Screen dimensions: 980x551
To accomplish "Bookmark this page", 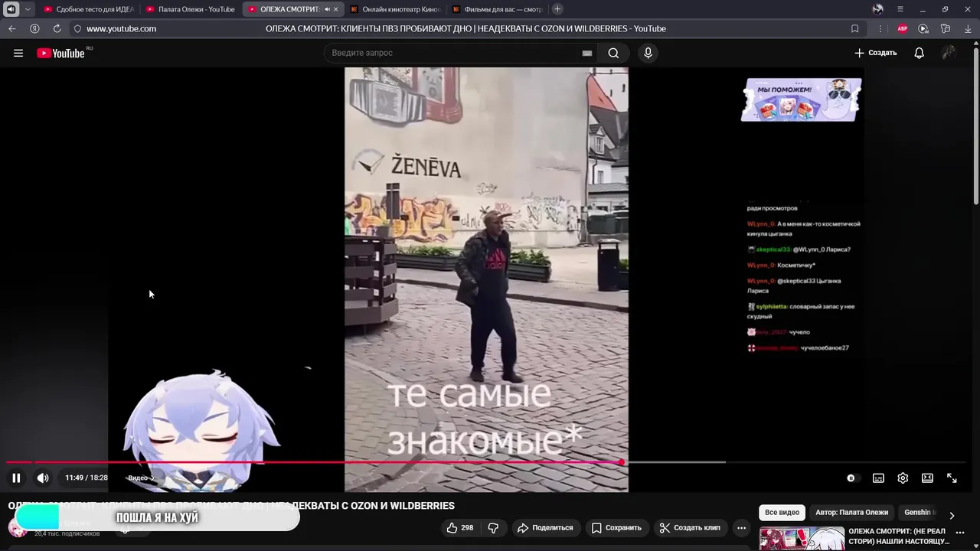I will click(x=854, y=28).
